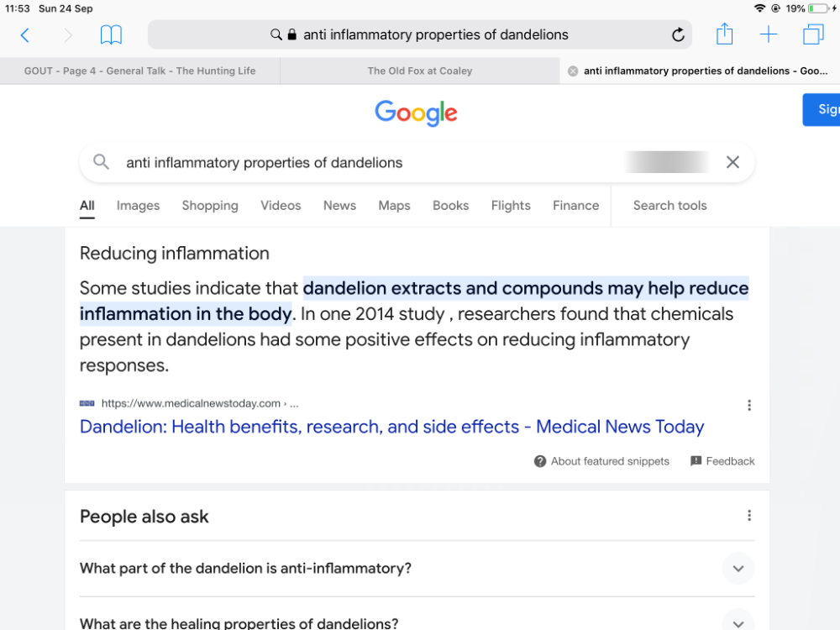Image resolution: width=840 pixels, height=630 pixels.
Task: Click the 'People also ask' heading
Action: tap(144, 517)
